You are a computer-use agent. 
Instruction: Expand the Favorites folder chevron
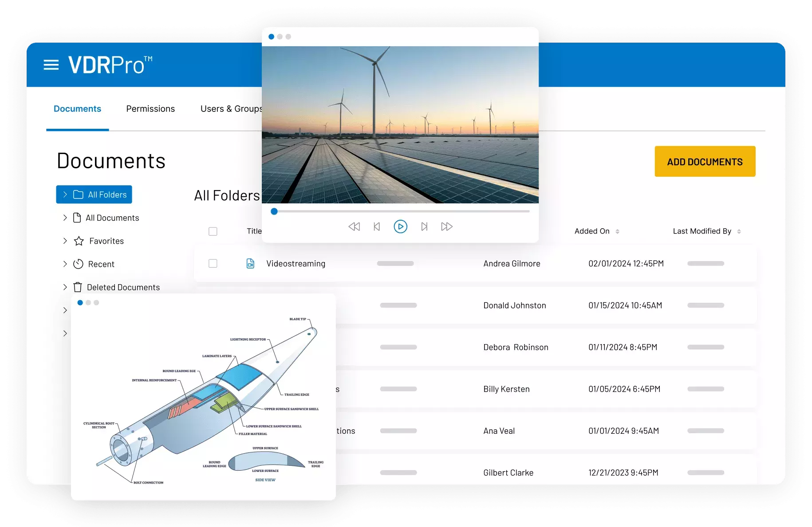pyautogui.click(x=65, y=241)
